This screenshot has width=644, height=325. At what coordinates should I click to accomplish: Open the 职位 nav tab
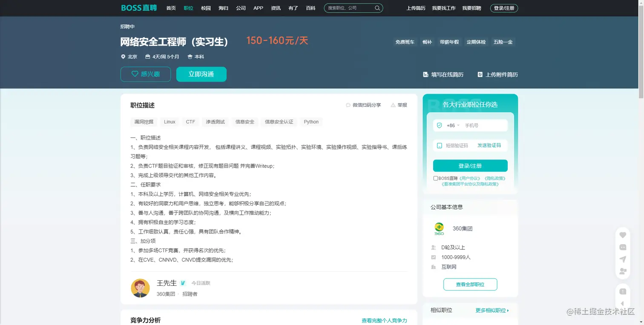[x=188, y=8]
